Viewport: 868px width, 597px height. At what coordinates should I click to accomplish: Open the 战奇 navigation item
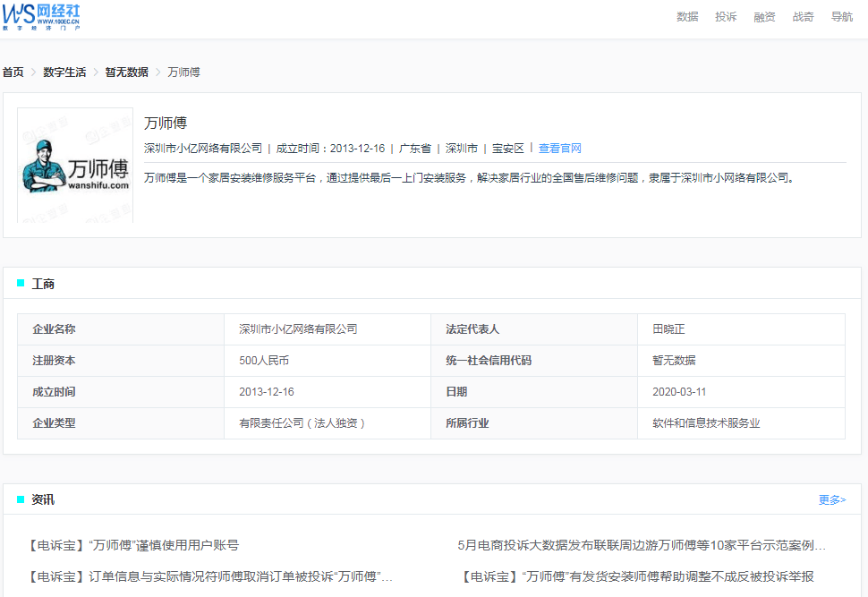[x=804, y=17]
